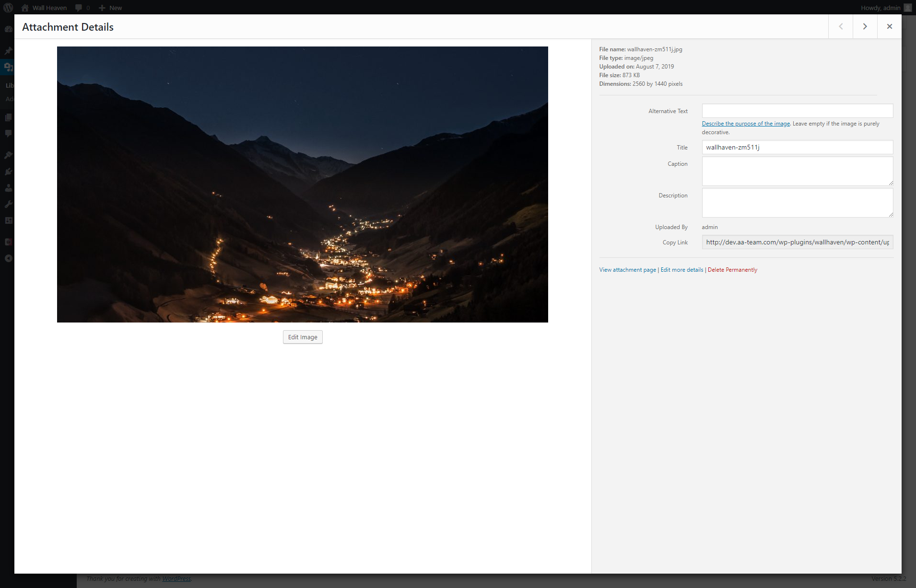Click the Copy Link URL field
Viewport: 916px width, 588px height.
point(798,242)
